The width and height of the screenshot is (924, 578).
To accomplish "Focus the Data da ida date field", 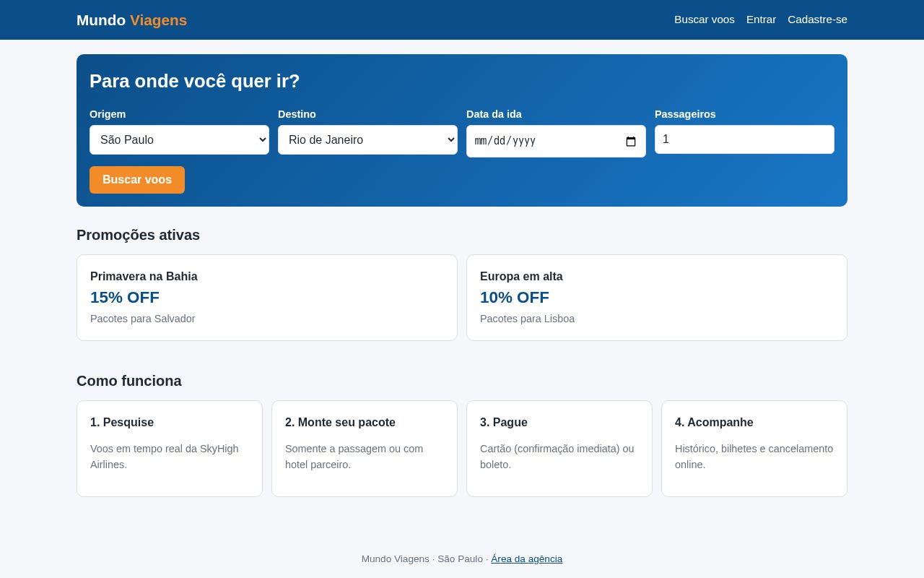I will pos(556,142).
